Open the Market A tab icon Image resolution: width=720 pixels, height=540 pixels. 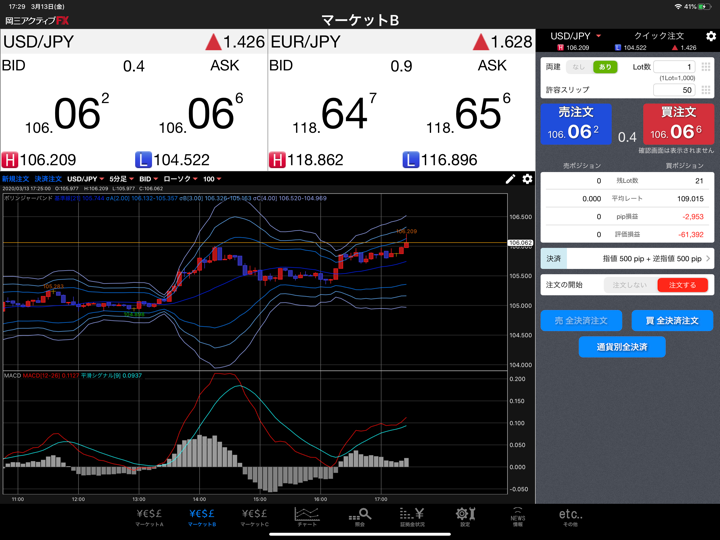[149, 516]
